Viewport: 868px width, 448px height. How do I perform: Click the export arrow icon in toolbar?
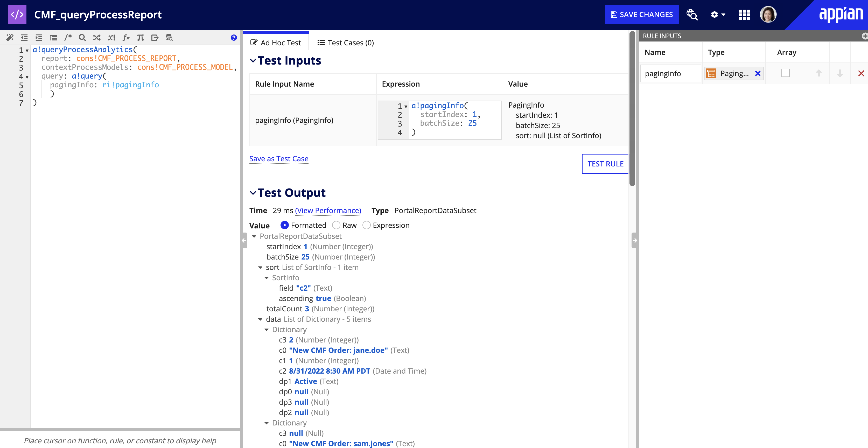pyautogui.click(x=155, y=37)
